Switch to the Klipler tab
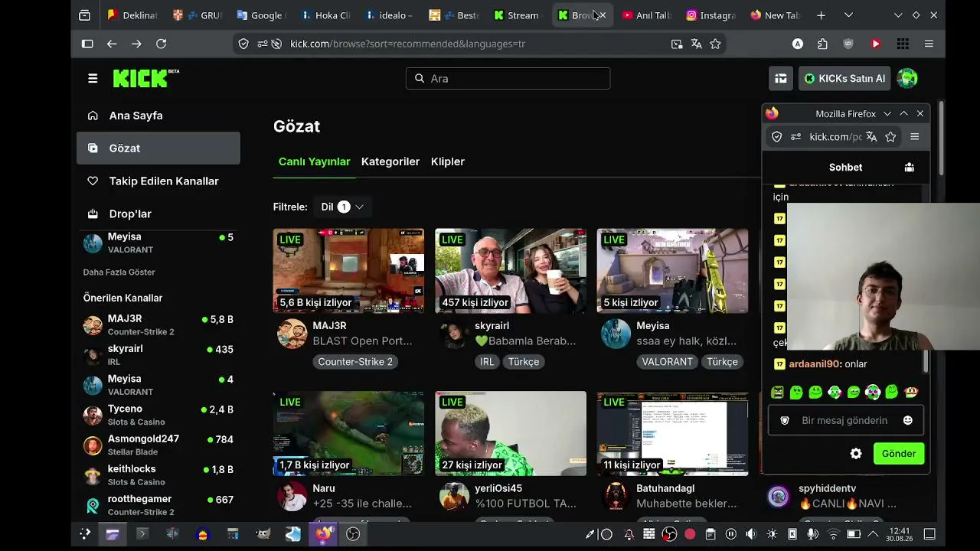980x551 pixels. tap(448, 161)
